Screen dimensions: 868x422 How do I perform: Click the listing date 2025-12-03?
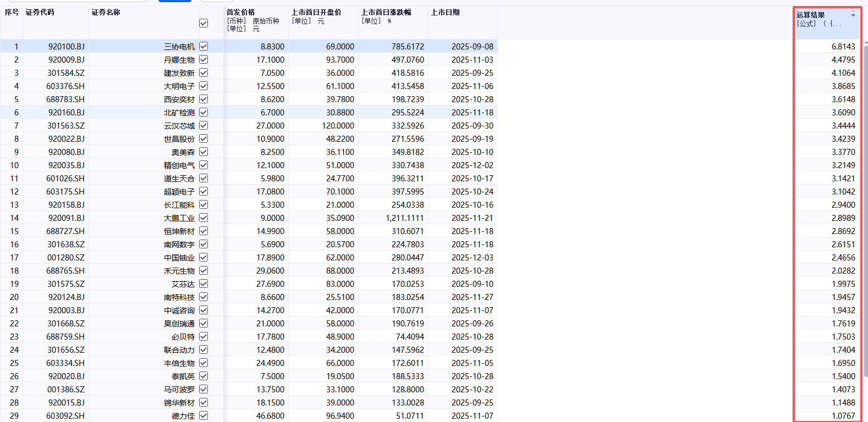472,258
